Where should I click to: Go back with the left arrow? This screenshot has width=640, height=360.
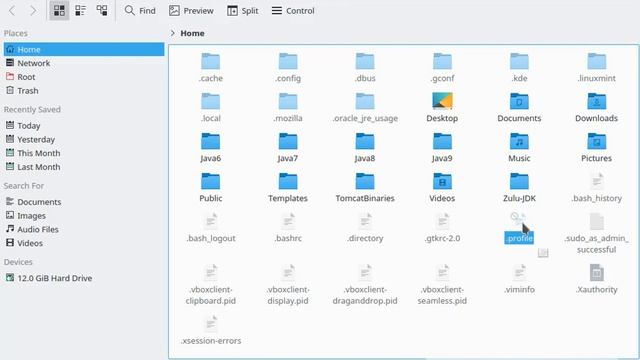(12, 11)
